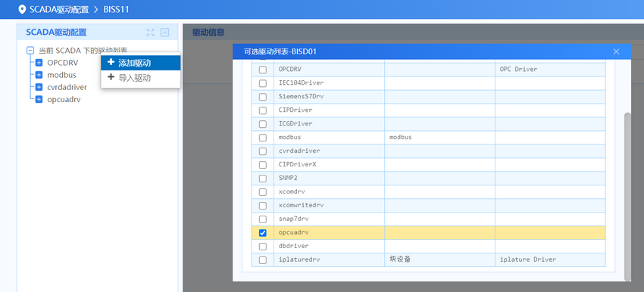Click the dbdriver name cell
Screen dimensions: 644x292
coord(330,246)
